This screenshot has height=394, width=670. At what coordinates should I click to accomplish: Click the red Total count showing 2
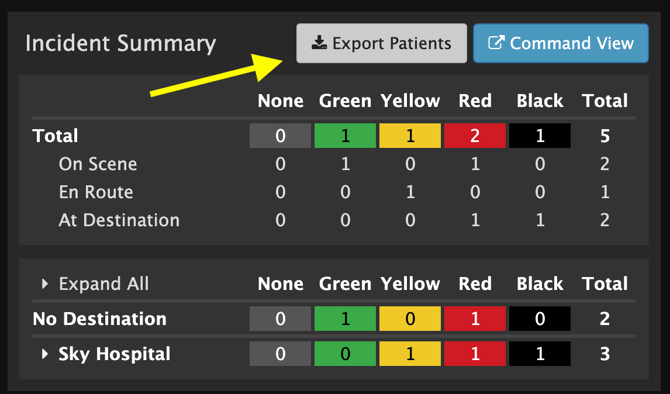coord(475,136)
